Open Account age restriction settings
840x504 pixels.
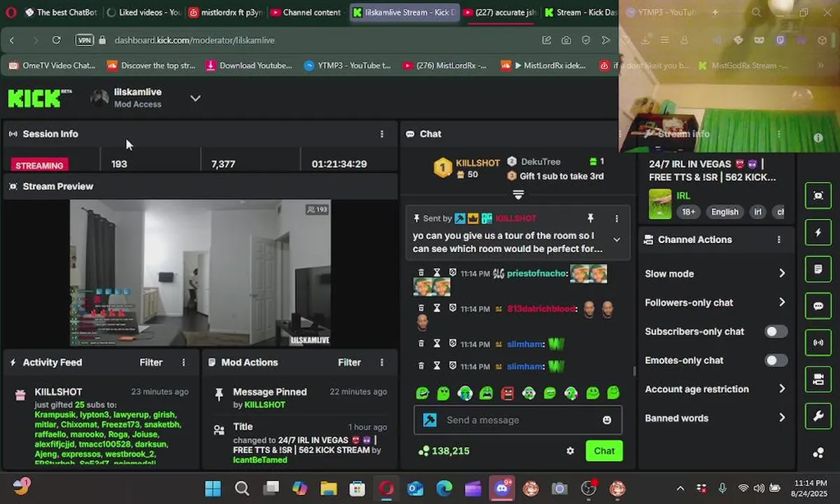point(715,389)
